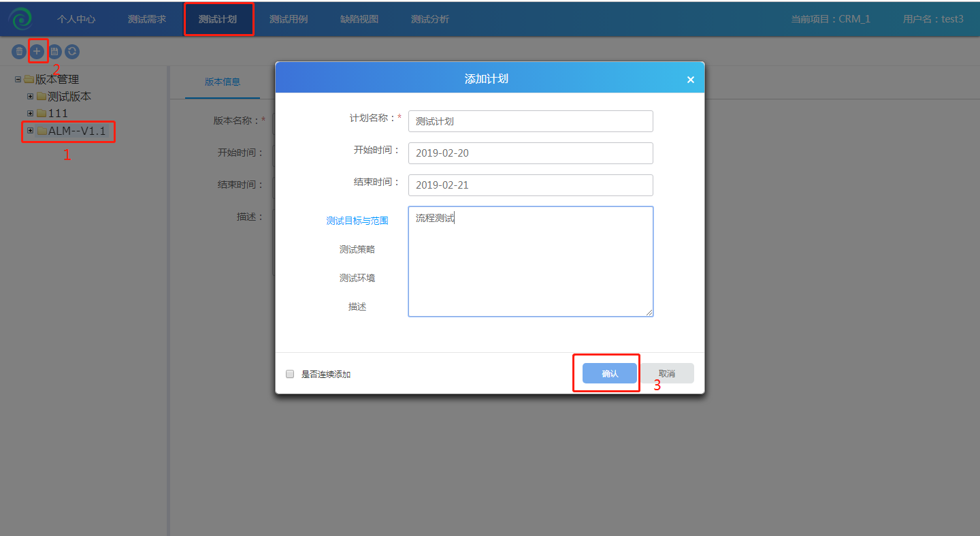980x536 pixels.
Task: Expand the ALM--V1.1 tree node
Action: click(30, 131)
